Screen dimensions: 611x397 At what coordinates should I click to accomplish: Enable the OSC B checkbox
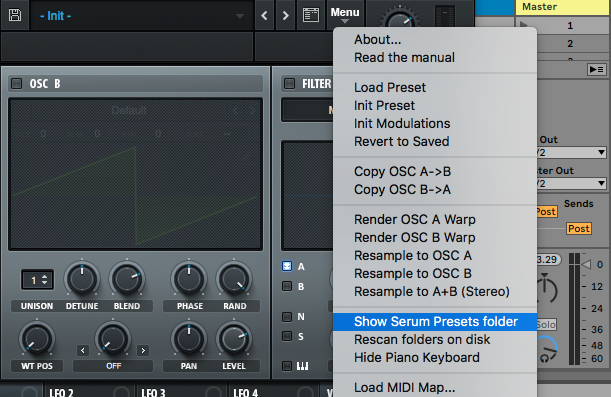click(x=16, y=83)
